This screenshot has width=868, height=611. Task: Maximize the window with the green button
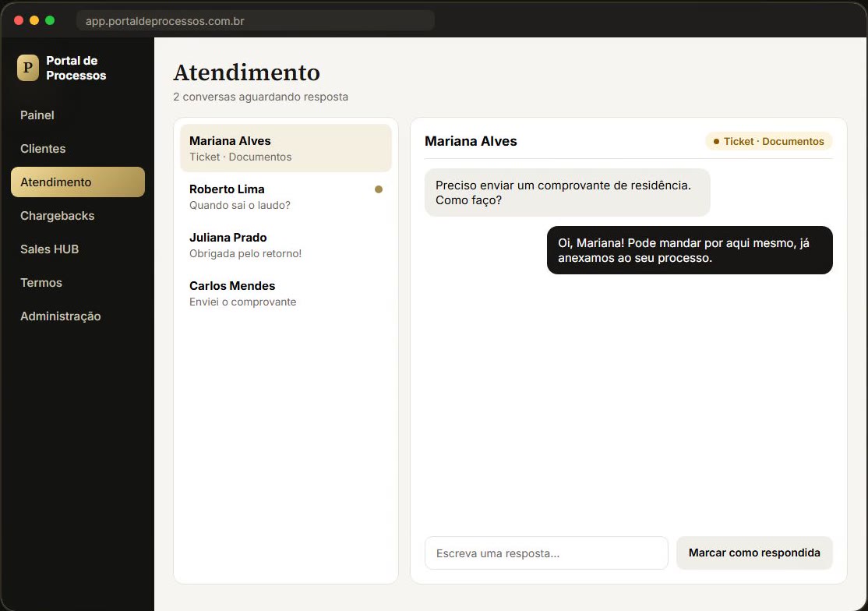tap(50, 20)
